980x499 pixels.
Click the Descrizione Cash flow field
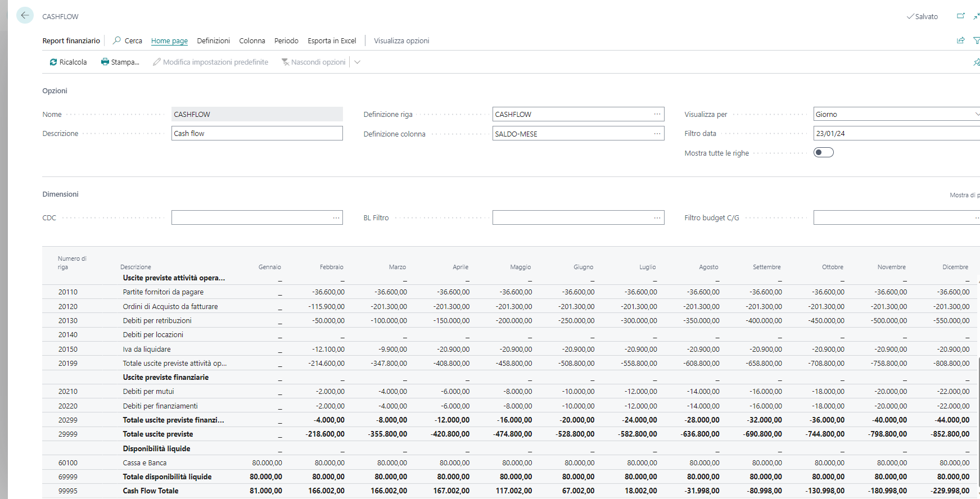click(257, 133)
